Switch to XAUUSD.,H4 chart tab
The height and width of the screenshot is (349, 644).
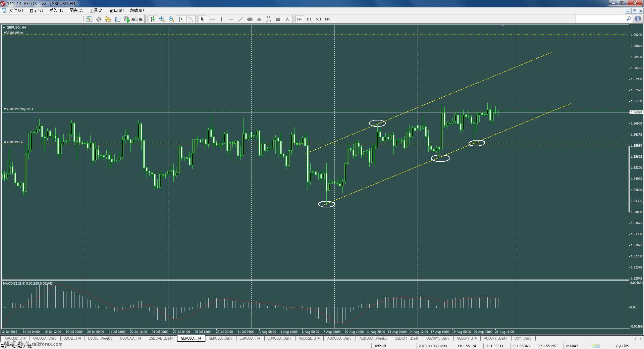pyautogui.click(x=15, y=338)
